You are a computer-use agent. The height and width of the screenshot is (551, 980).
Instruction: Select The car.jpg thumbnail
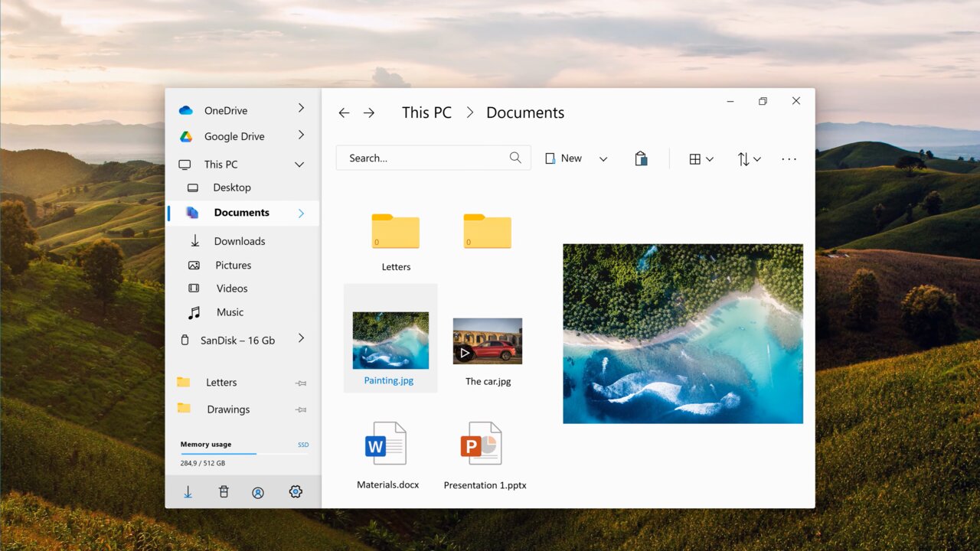coord(488,341)
